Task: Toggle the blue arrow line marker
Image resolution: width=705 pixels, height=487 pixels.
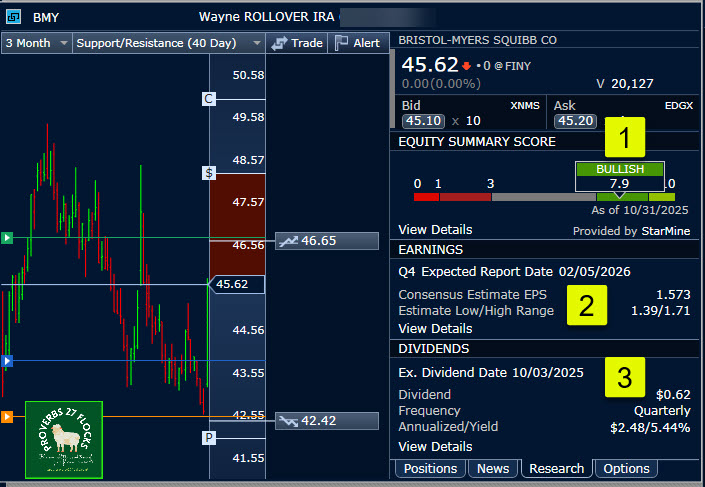Action: pyautogui.click(x=7, y=360)
